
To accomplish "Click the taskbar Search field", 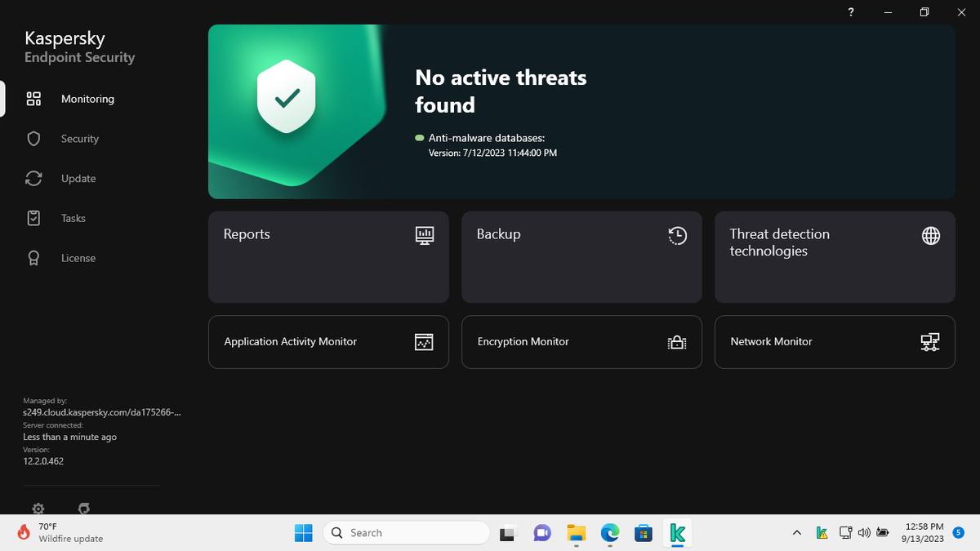I will (x=406, y=532).
